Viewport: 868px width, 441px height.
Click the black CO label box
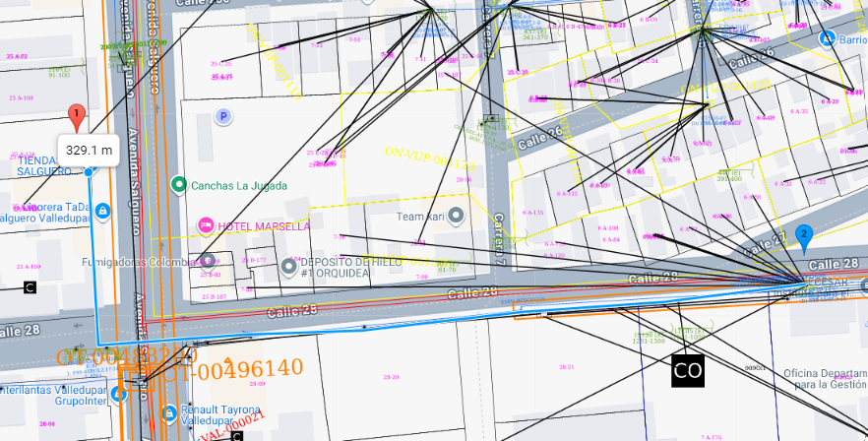coord(688,370)
